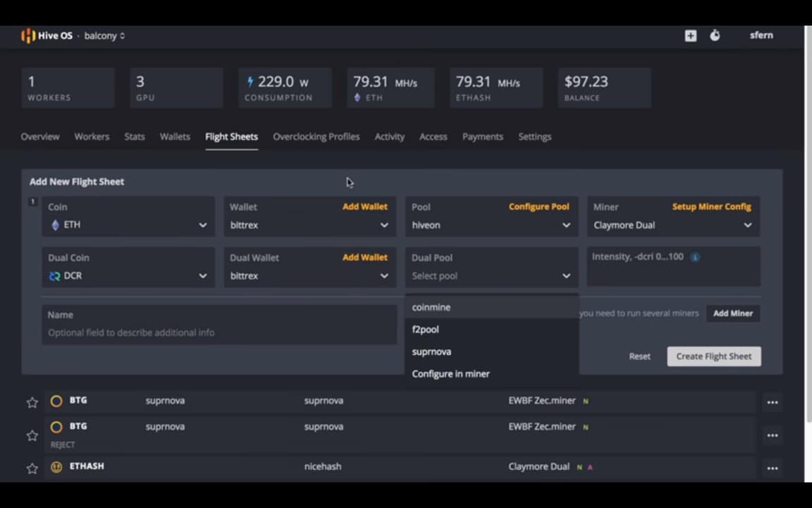Star the first BTG suprnova flight sheet

32,402
